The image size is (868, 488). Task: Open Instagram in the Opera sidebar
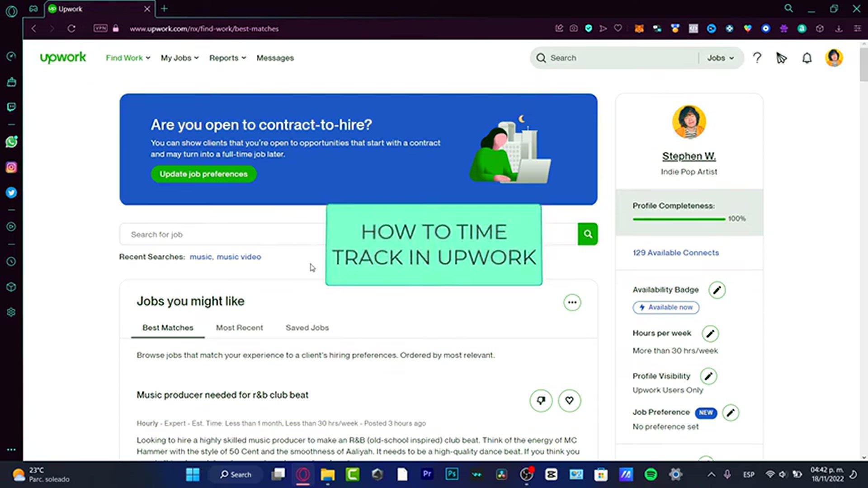[11, 168]
